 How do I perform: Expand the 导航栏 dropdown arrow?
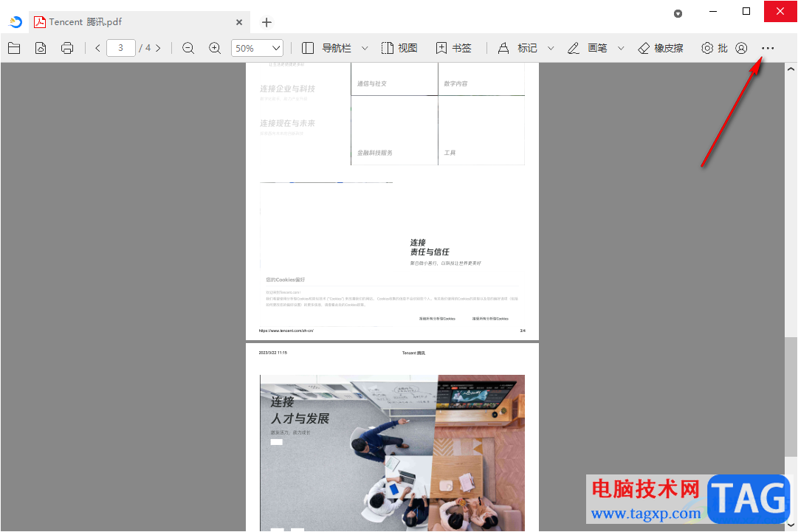pos(365,48)
